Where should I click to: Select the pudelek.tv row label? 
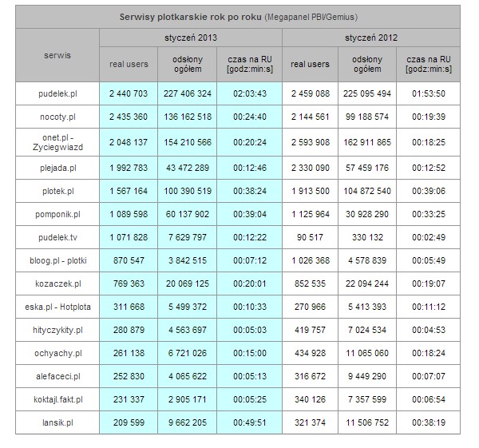(x=57, y=237)
